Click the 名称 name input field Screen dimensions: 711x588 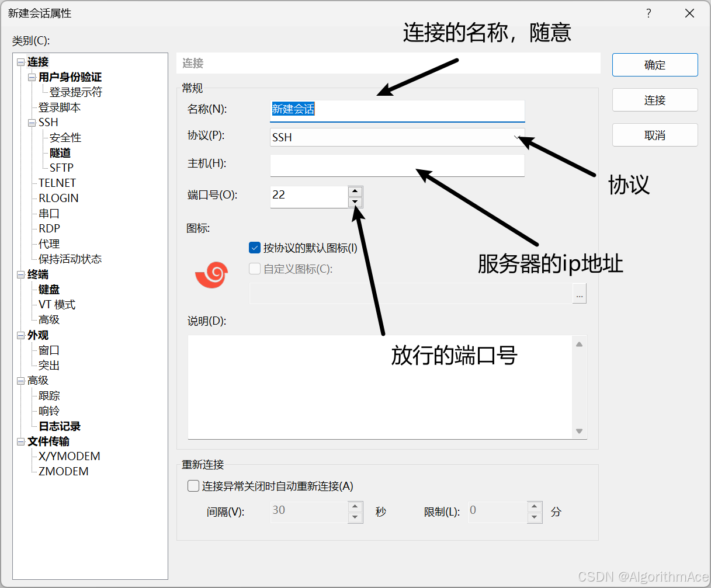tap(397, 110)
